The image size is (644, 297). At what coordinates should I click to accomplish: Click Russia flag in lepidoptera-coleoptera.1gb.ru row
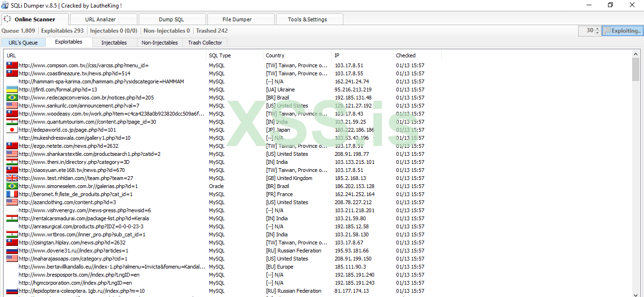pyautogui.click(x=12, y=291)
